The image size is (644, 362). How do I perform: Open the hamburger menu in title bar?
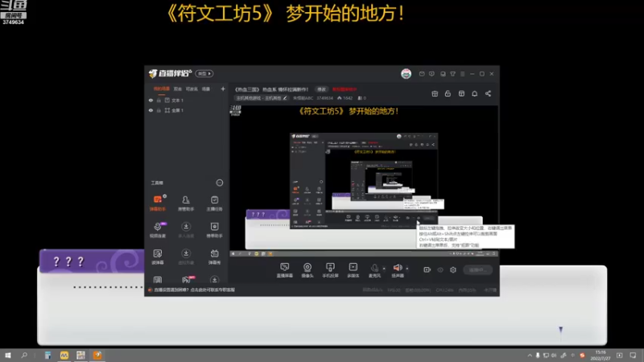tap(462, 74)
